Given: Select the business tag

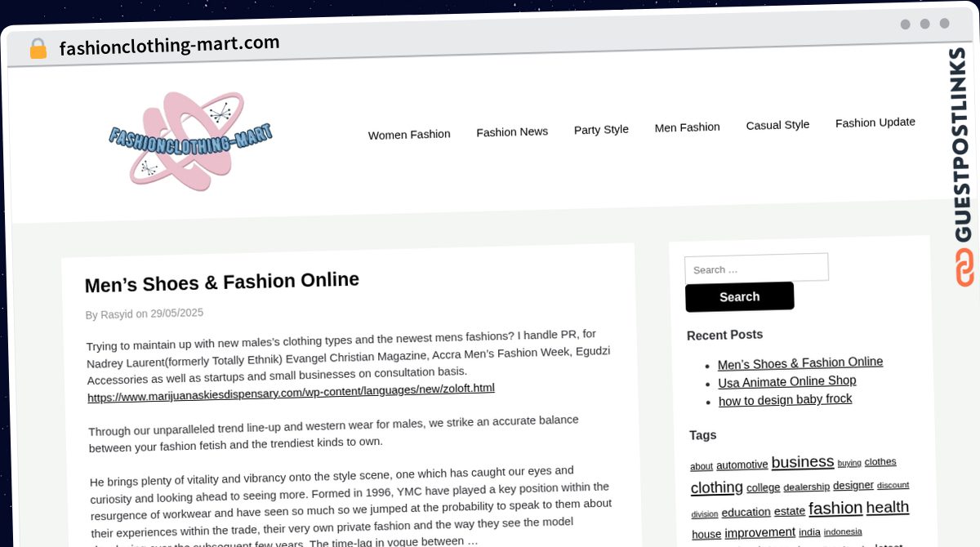Looking at the screenshot, I should [x=803, y=461].
